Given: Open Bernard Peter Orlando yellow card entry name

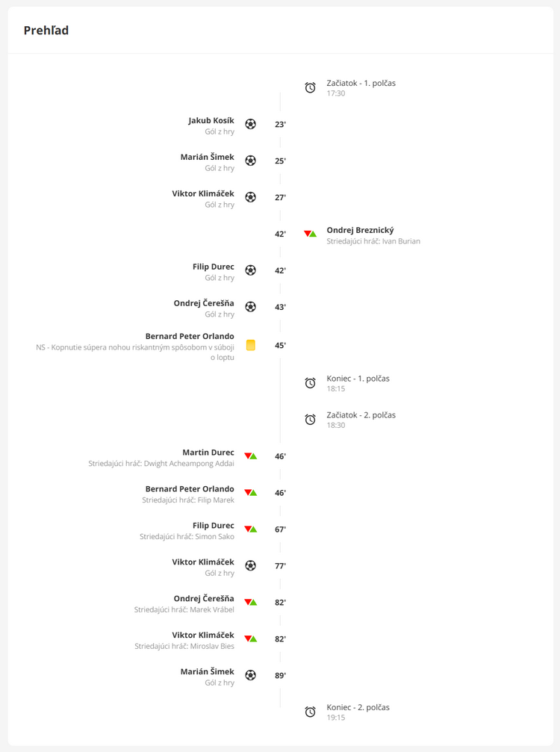Looking at the screenshot, I should pyautogui.click(x=190, y=336).
